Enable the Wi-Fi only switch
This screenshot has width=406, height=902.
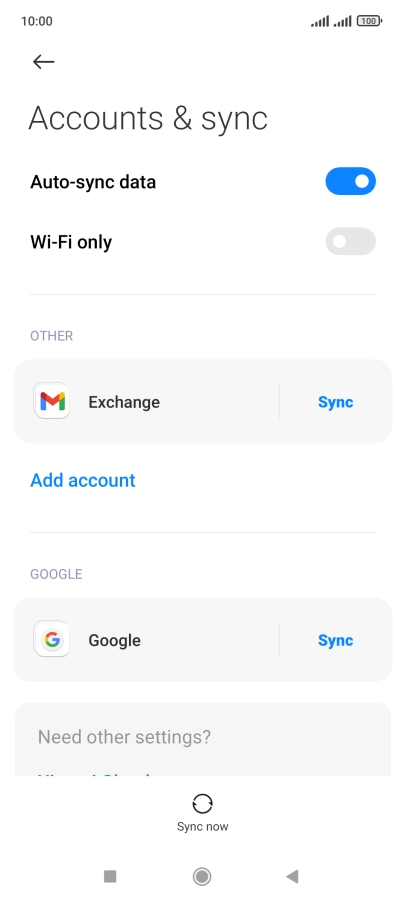pyautogui.click(x=351, y=241)
